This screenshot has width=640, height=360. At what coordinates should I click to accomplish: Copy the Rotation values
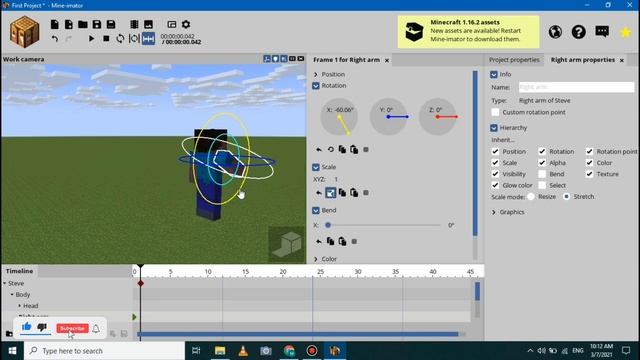coord(342,150)
